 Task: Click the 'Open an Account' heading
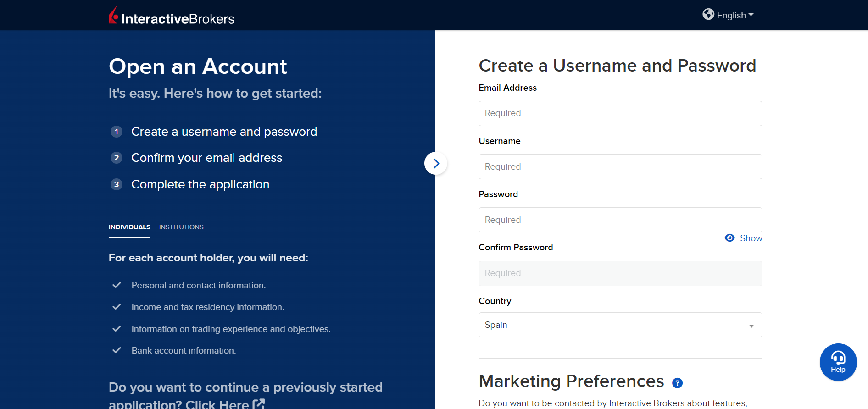click(x=198, y=67)
